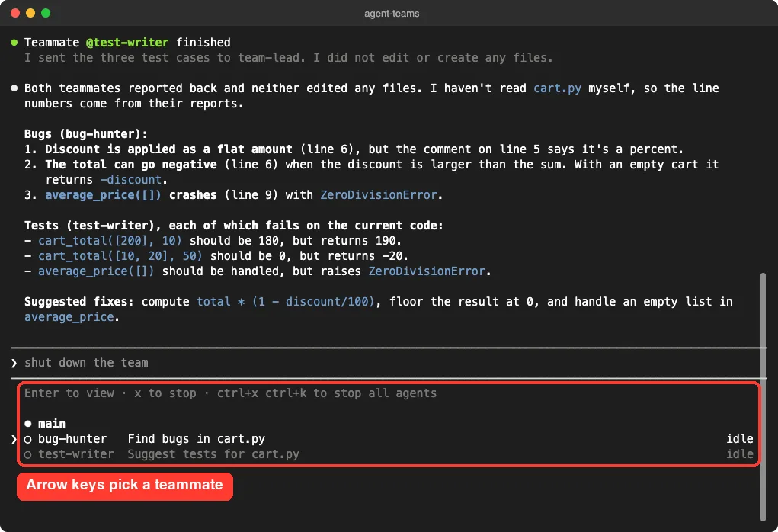Click 'average_price([])' in the tests list

pyautogui.click(x=96, y=271)
